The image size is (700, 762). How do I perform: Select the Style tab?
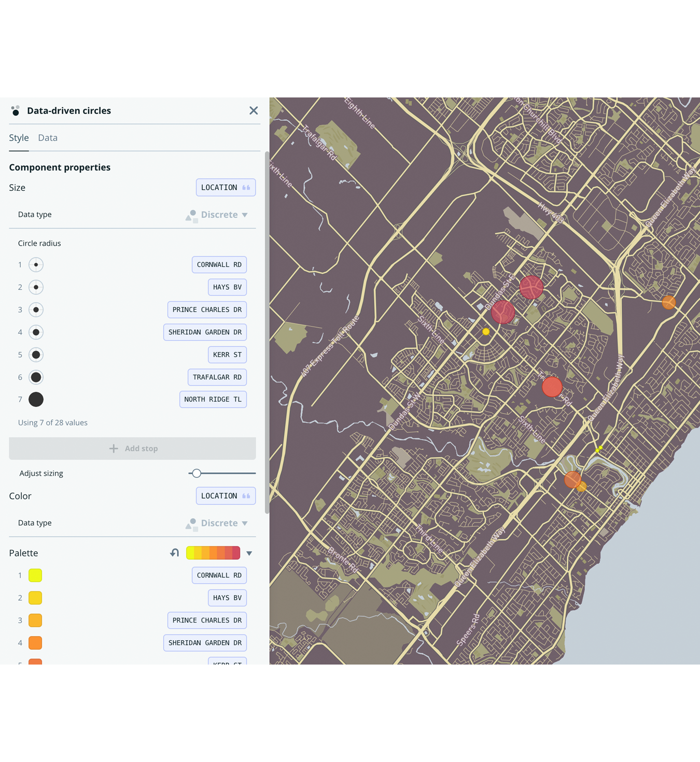point(19,137)
